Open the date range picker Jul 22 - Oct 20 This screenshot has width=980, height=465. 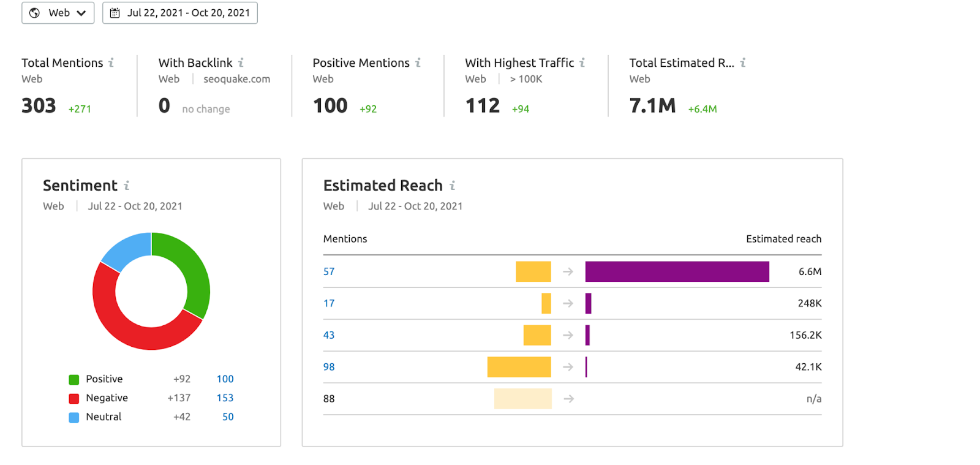pos(180,13)
